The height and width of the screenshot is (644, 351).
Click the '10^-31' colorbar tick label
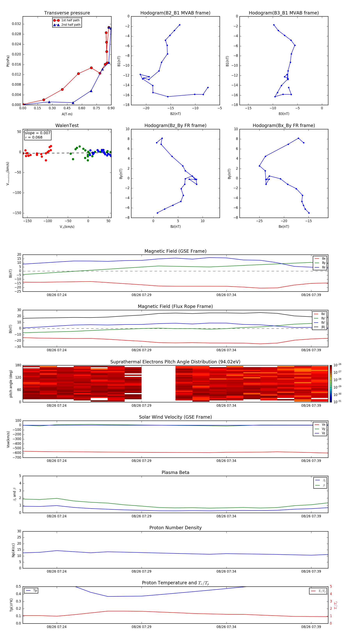click(337, 402)
